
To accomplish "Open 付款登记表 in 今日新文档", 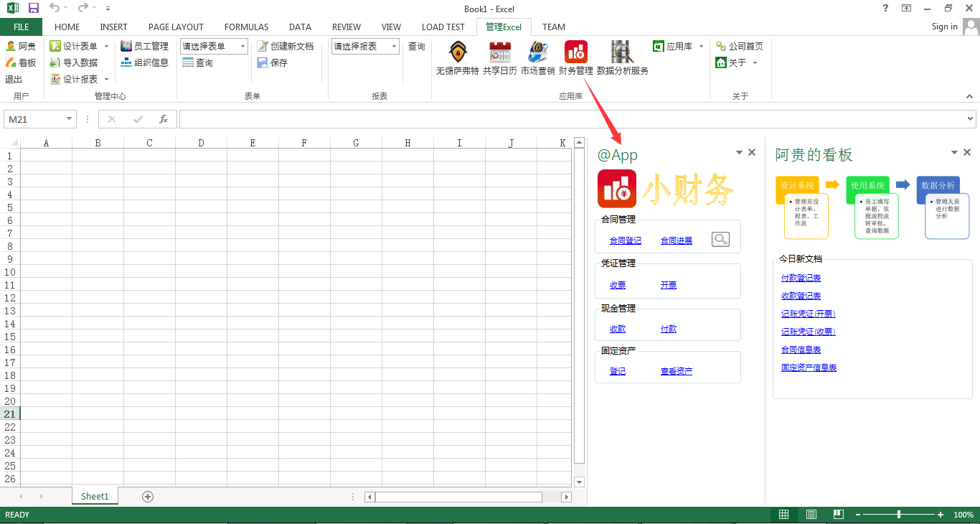I will pyautogui.click(x=801, y=278).
